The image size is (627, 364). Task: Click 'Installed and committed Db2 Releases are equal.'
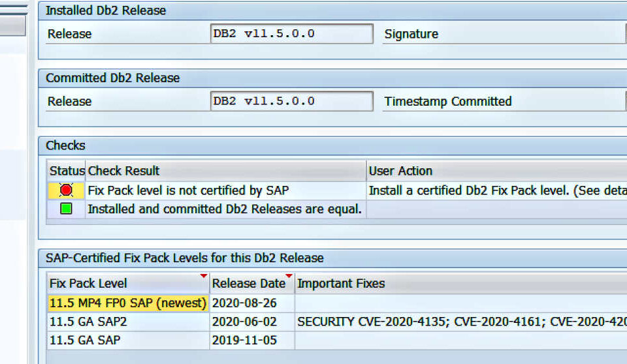(x=225, y=209)
